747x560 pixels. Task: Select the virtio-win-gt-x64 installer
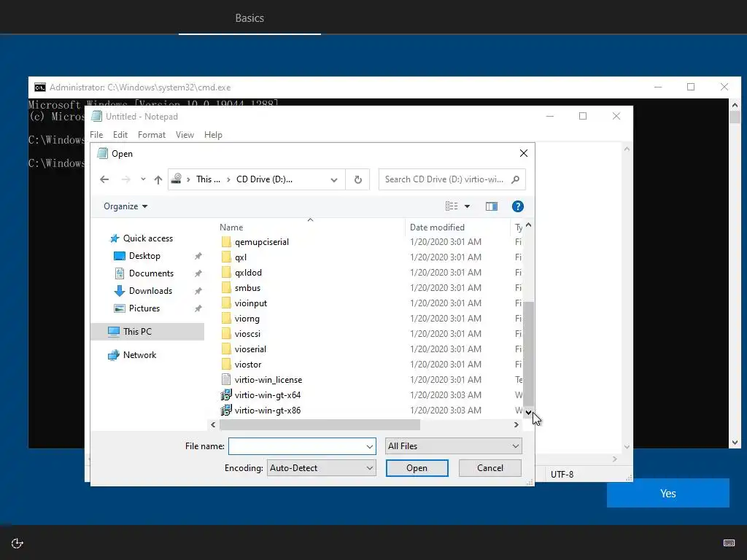[x=267, y=395]
